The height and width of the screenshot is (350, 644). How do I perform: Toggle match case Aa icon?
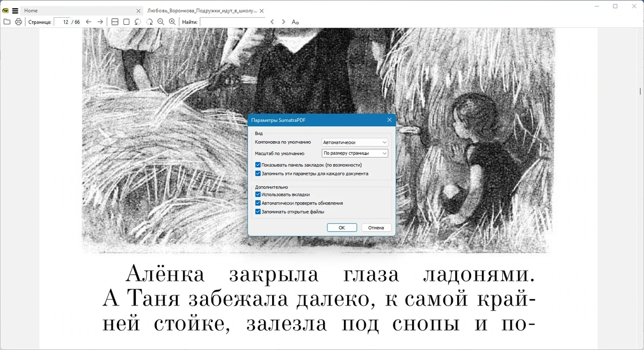point(295,22)
